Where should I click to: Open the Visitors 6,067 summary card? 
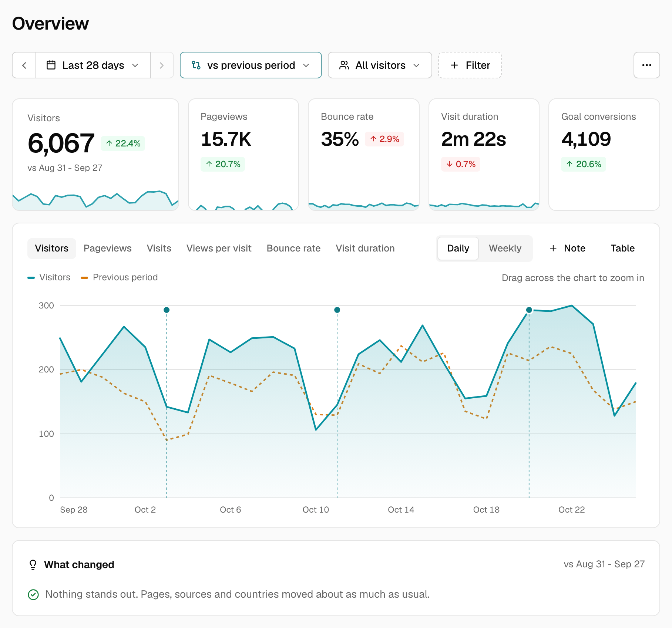pos(95,155)
